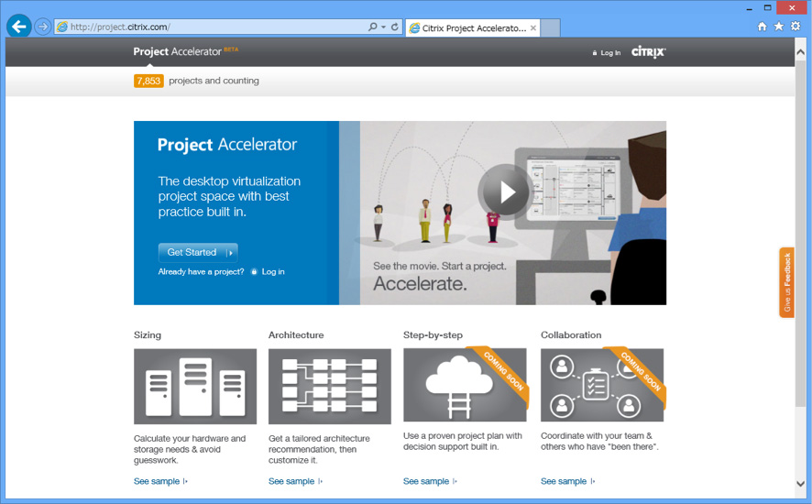
Task: Click the Home icon in browser toolbar
Action: tap(762, 27)
